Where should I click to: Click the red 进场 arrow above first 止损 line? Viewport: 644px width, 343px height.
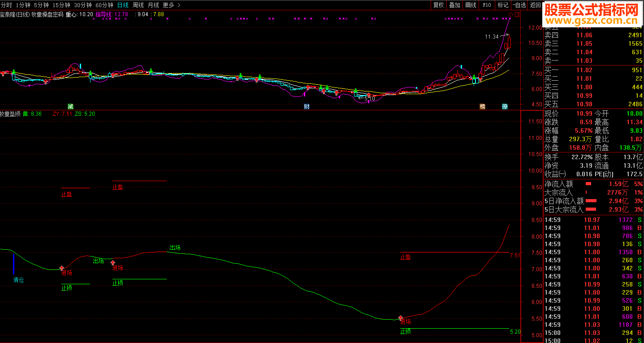(62, 268)
